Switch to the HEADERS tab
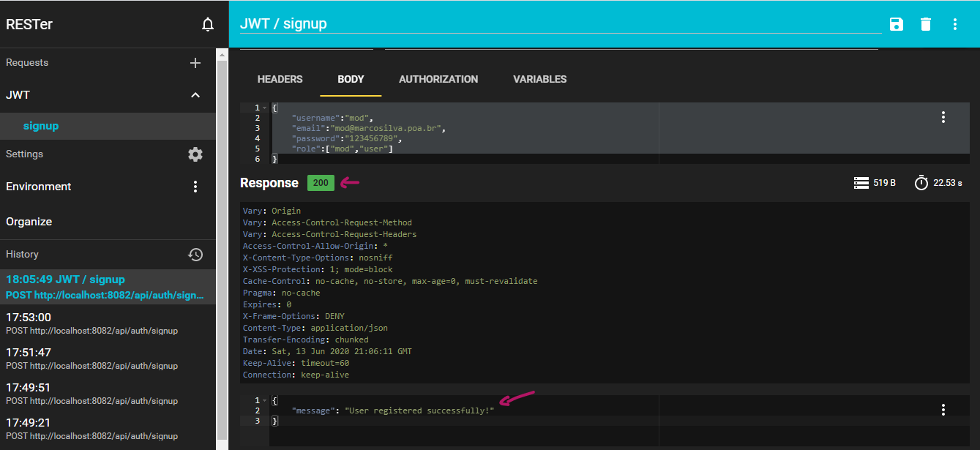This screenshot has height=450, width=980. [x=279, y=79]
